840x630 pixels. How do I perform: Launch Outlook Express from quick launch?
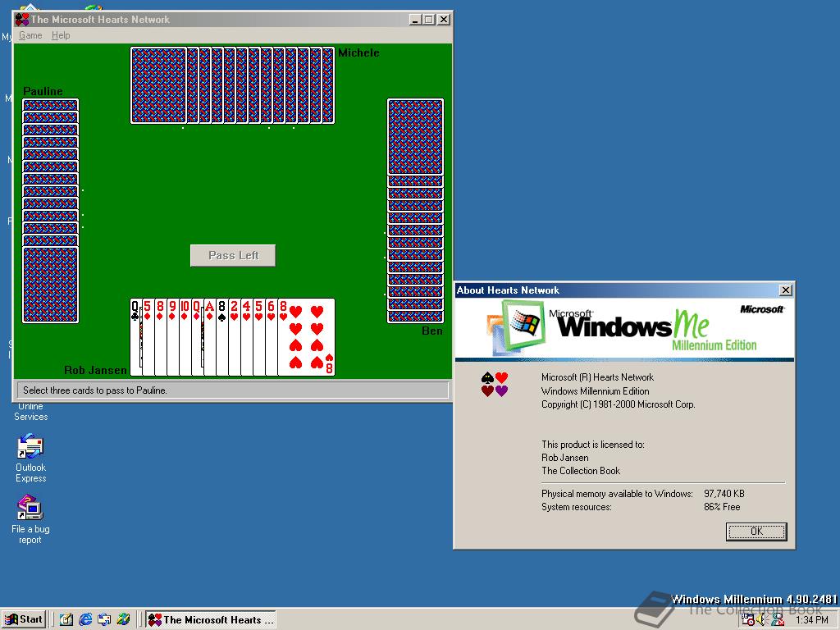[104, 620]
